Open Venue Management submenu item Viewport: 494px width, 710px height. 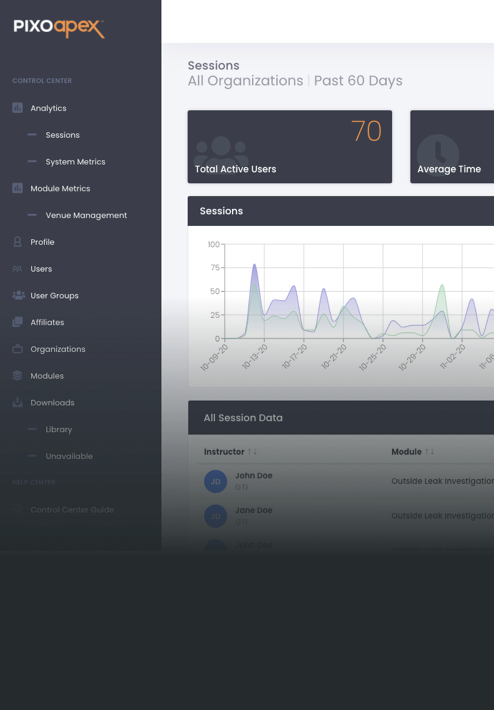pos(86,215)
